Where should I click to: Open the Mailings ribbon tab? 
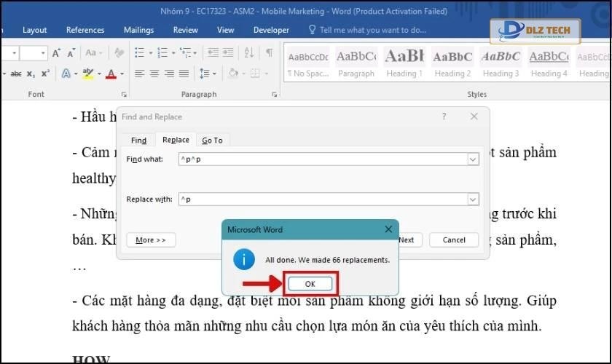(138, 30)
